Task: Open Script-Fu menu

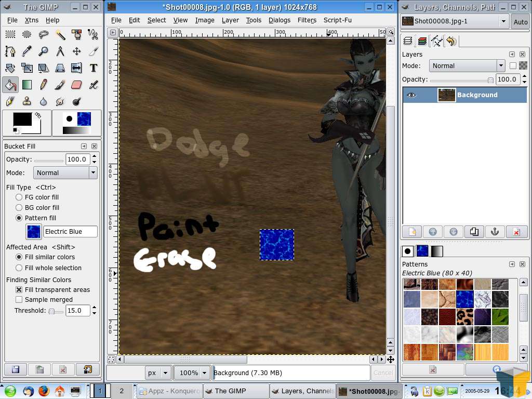Action: (338, 20)
